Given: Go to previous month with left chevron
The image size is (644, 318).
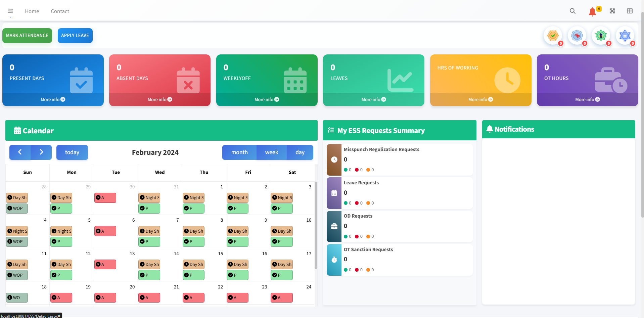Looking at the screenshot, I should [x=20, y=152].
